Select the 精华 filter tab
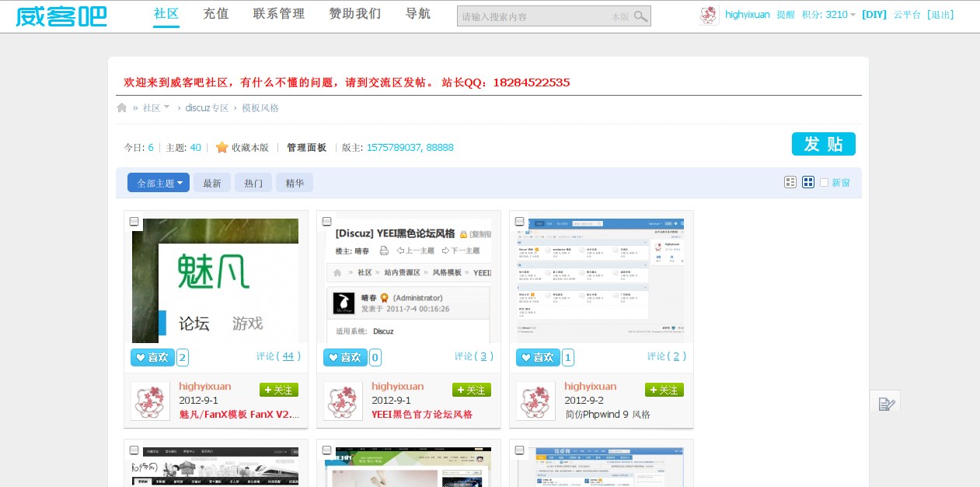Screen dimensions: 980x487 (x=295, y=183)
